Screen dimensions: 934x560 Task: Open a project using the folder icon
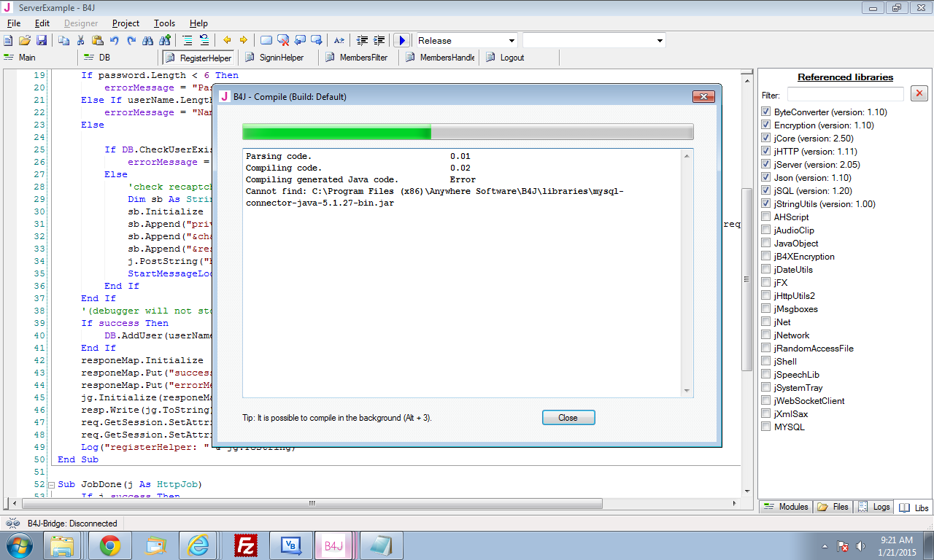pyautogui.click(x=25, y=41)
